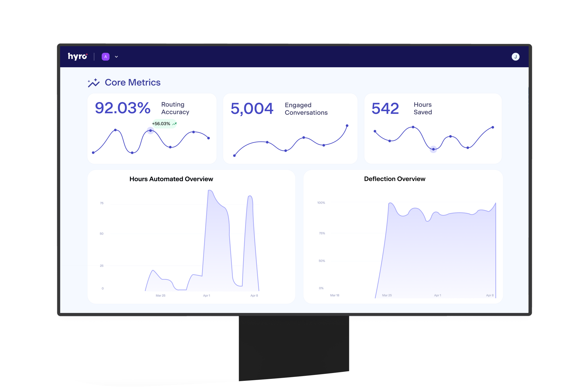Click Apr 1 label in Hours Automated chart
Viewport: 567px width, 392px height.
(x=207, y=295)
